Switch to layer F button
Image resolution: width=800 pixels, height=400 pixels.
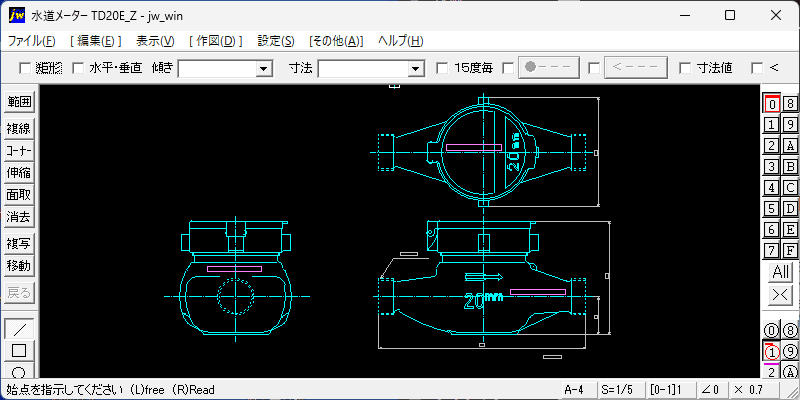790,251
